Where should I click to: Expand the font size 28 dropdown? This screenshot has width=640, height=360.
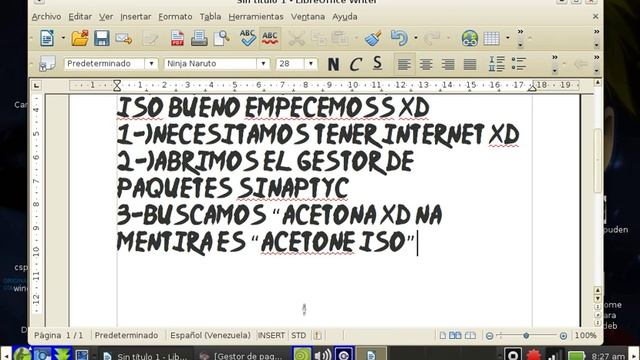pyautogui.click(x=311, y=64)
